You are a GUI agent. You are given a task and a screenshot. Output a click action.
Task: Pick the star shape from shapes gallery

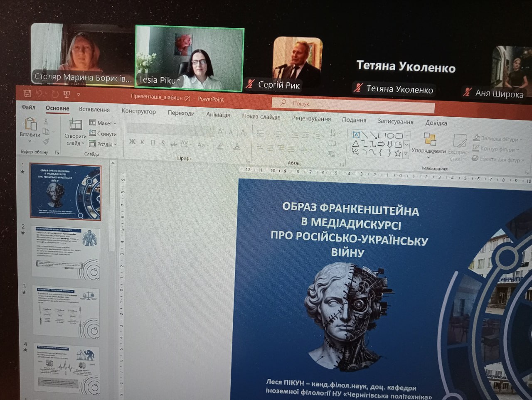point(398,153)
